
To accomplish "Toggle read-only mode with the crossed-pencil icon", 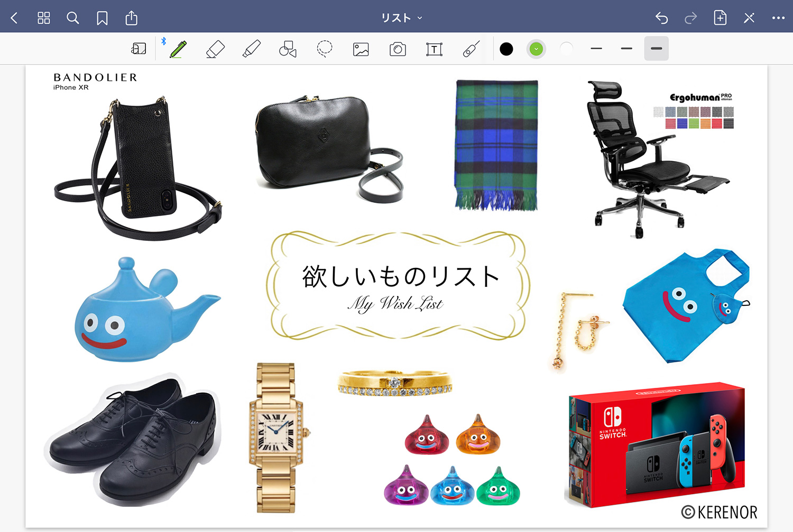I will coord(749,18).
